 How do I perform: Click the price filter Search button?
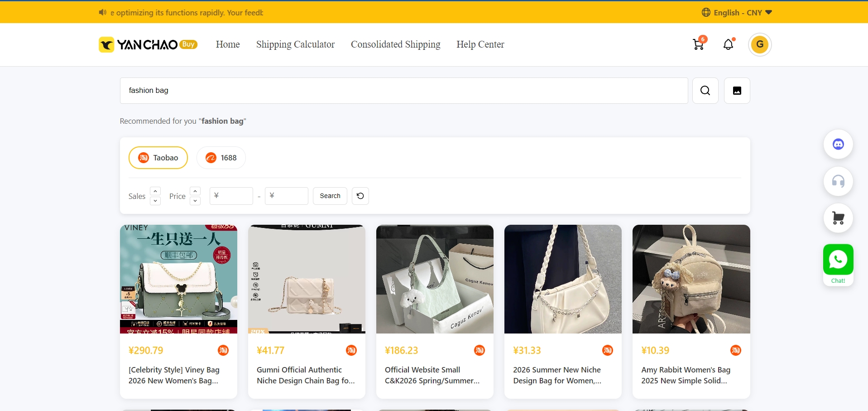click(x=330, y=196)
